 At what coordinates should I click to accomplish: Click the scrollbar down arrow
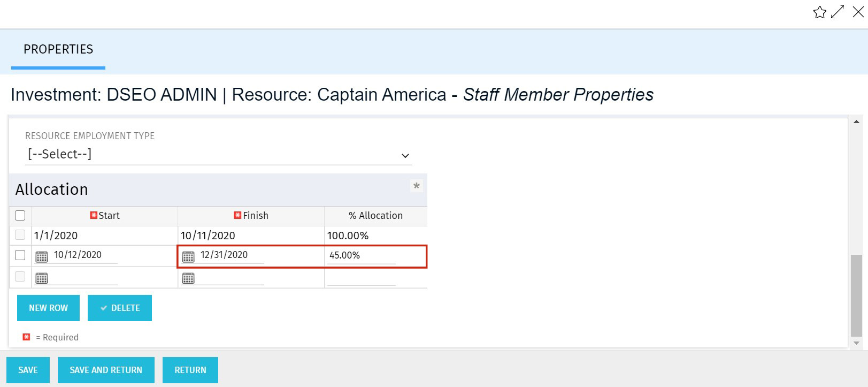click(x=856, y=343)
